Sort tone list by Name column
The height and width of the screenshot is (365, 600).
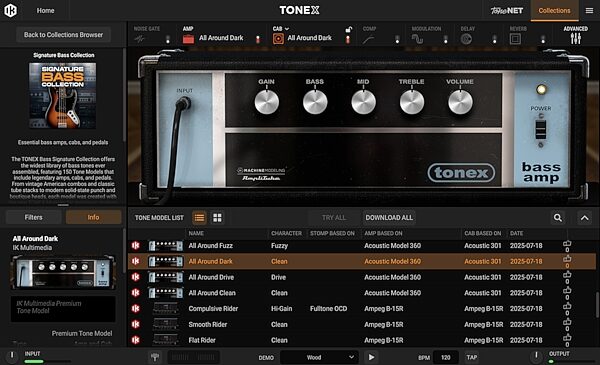point(196,233)
